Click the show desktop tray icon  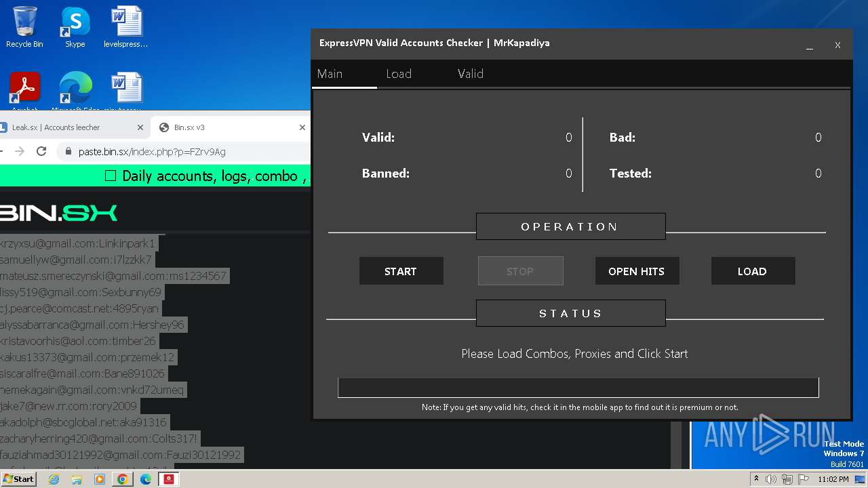(861, 479)
